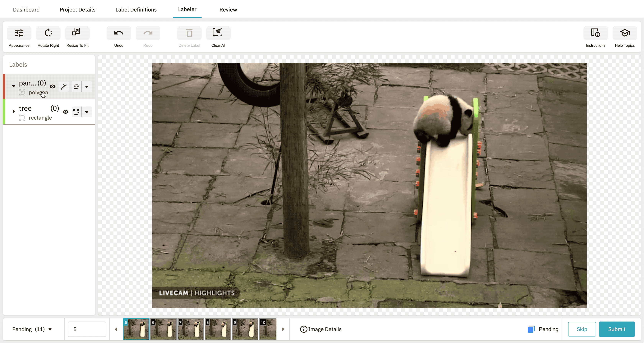Open the Label Definitions tab
The image size is (644, 343).
tap(136, 10)
